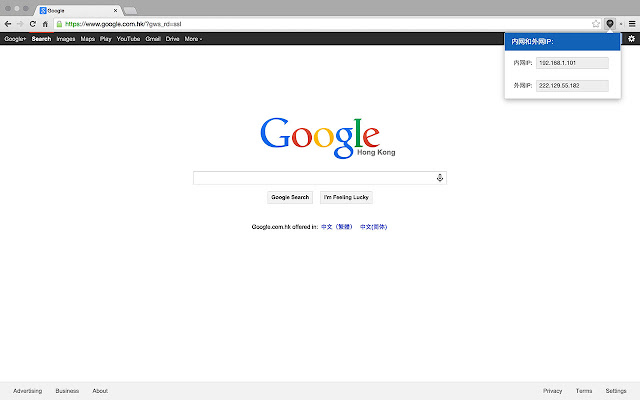
Task: Open the Terms footer link
Action: (584, 391)
